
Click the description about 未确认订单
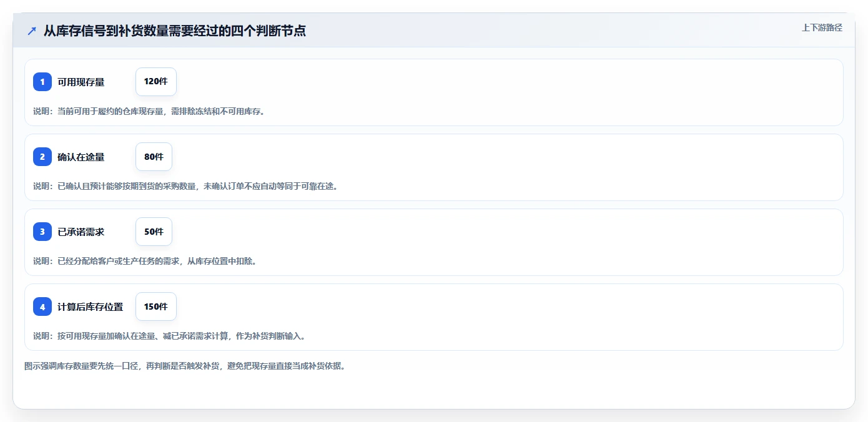(185, 186)
